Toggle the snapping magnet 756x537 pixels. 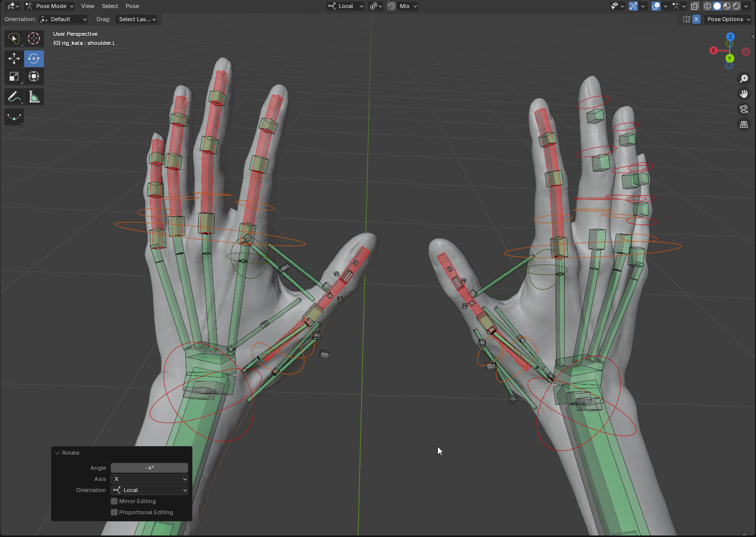(x=391, y=6)
